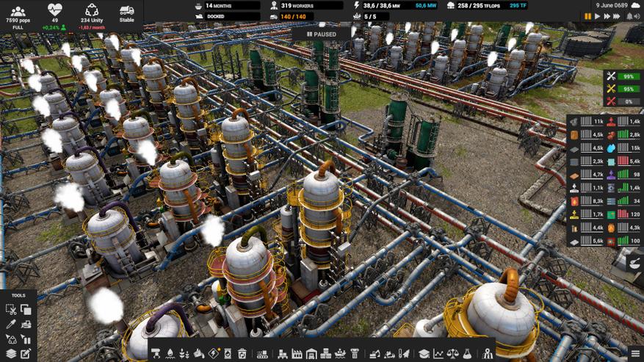Image resolution: width=644 pixels, height=362 pixels.
Task: Select the resource row showing 8,3k
Action: [x=587, y=201]
